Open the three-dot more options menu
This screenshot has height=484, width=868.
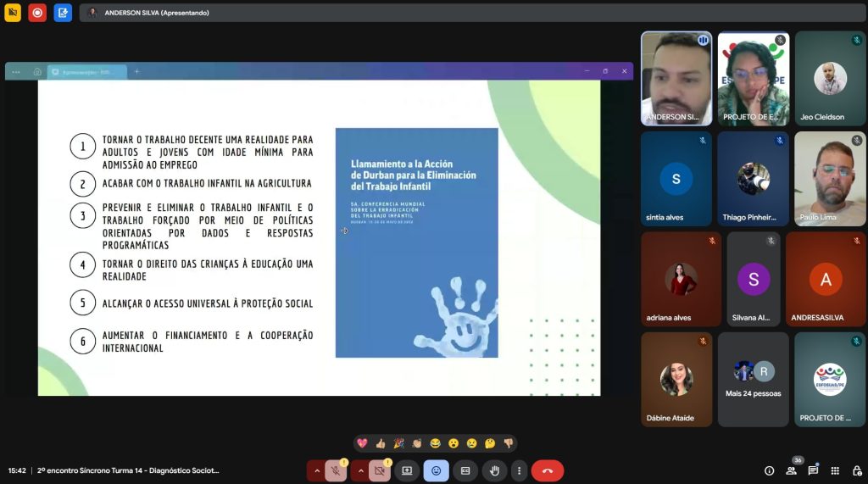point(519,470)
